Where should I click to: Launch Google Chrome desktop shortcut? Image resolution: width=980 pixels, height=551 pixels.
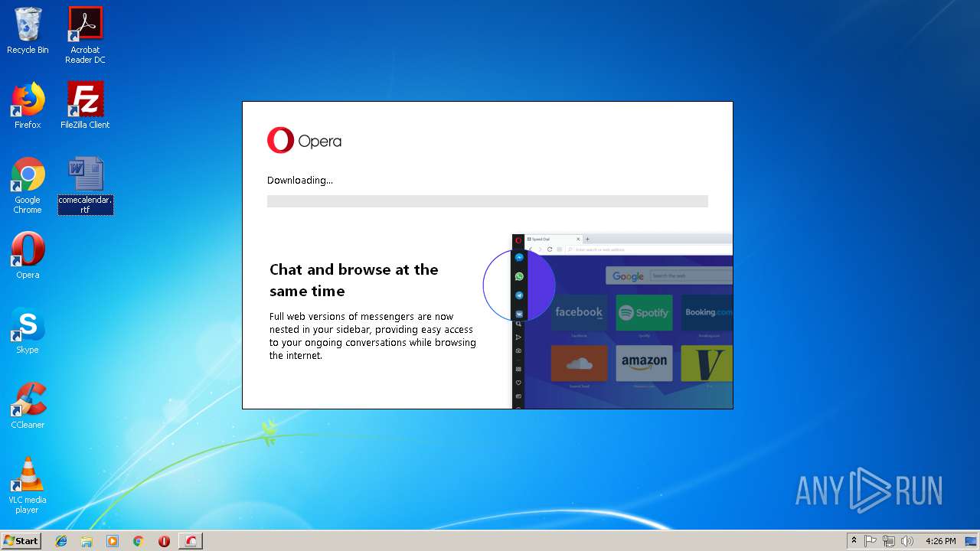tap(28, 185)
